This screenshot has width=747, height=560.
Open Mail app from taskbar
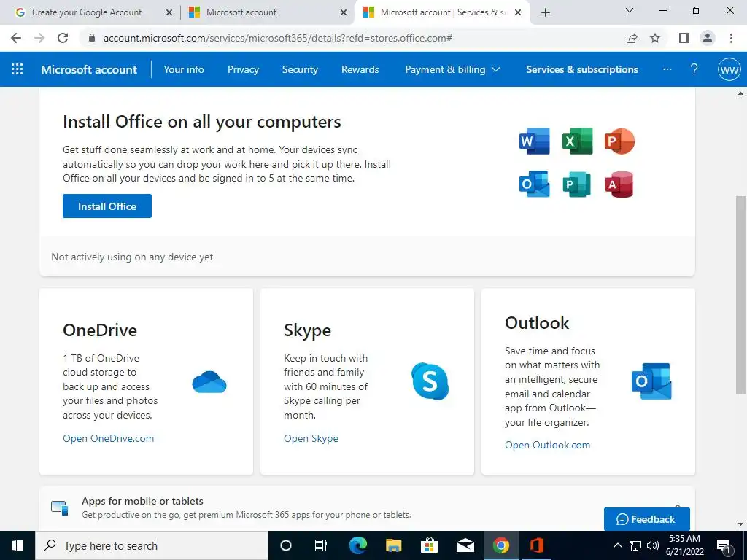coord(465,545)
